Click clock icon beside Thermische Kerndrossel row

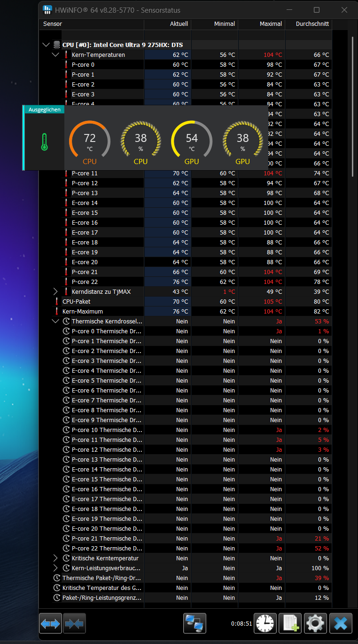click(x=66, y=322)
